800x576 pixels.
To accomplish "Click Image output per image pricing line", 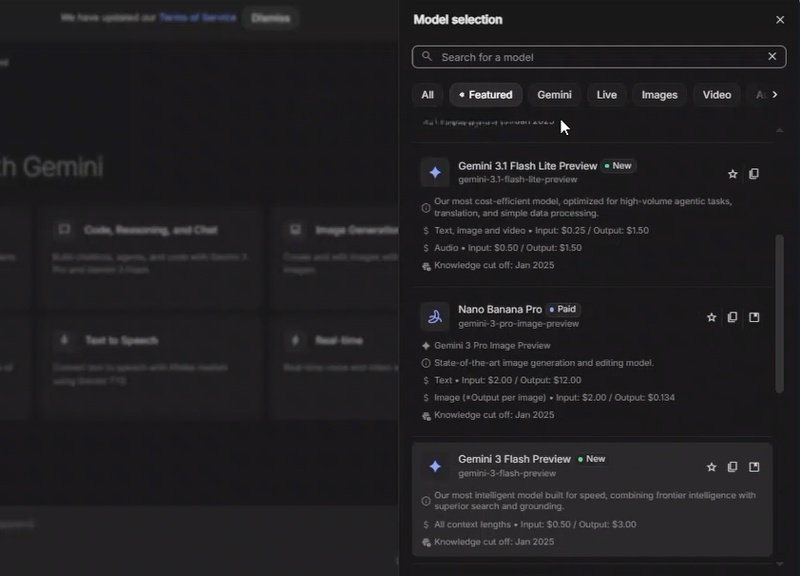I will tap(554, 397).
